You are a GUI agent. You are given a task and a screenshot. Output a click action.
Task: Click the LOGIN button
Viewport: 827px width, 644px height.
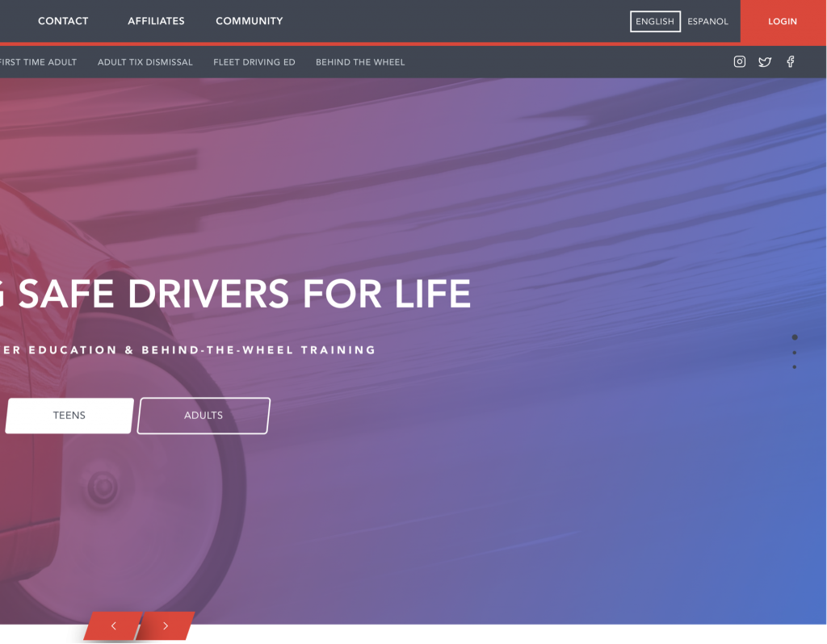(783, 21)
